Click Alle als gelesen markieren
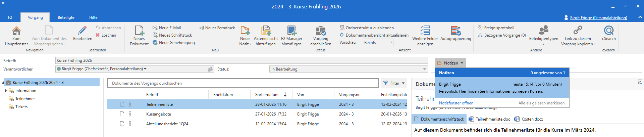The width and height of the screenshot is (644, 137). (x=541, y=103)
